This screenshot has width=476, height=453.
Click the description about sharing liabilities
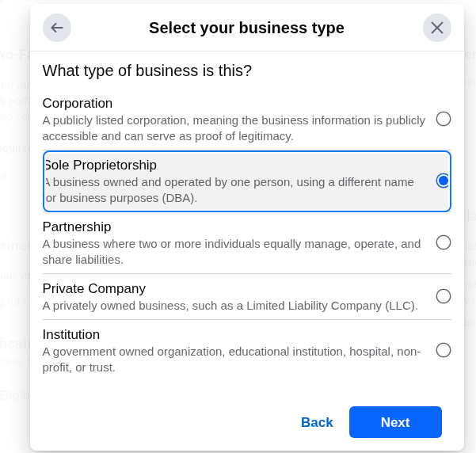(x=231, y=252)
